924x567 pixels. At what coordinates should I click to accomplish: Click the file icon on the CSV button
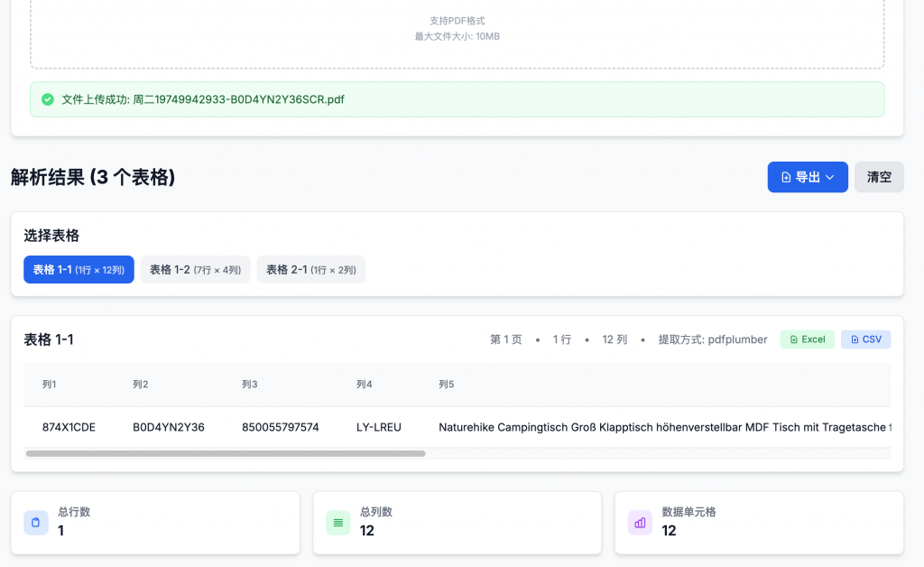pos(855,339)
